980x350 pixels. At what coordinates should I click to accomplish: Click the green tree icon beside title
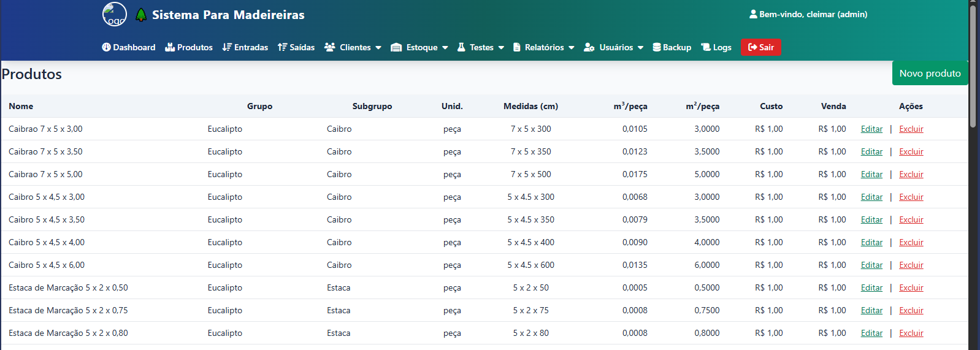[x=141, y=15]
